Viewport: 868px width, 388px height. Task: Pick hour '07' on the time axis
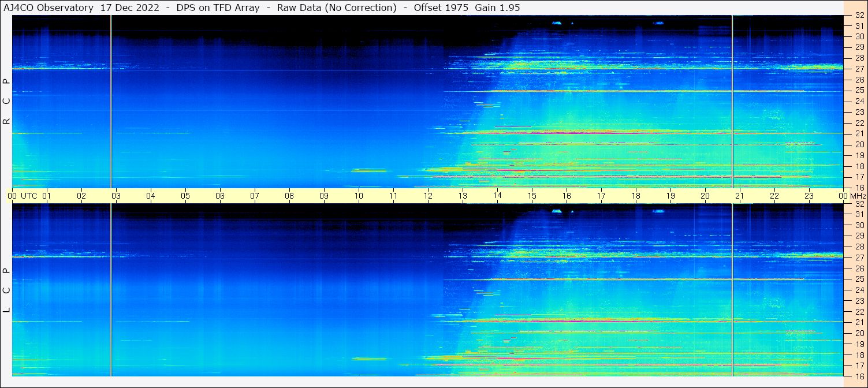click(255, 196)
